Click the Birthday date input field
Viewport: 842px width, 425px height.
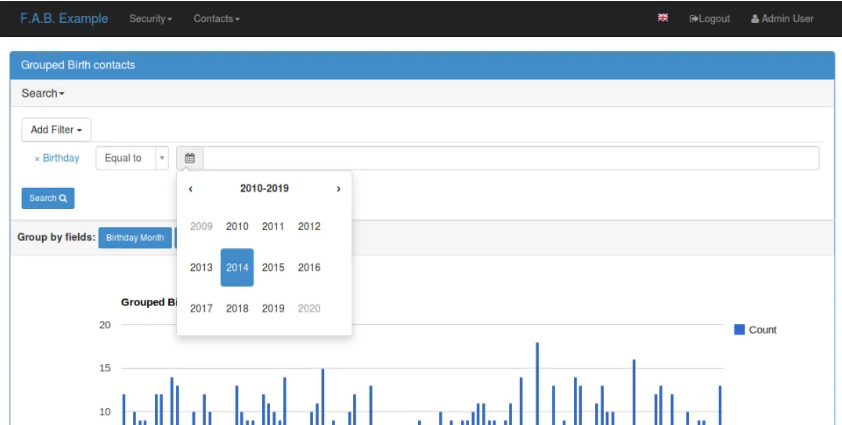coord(511,158)
